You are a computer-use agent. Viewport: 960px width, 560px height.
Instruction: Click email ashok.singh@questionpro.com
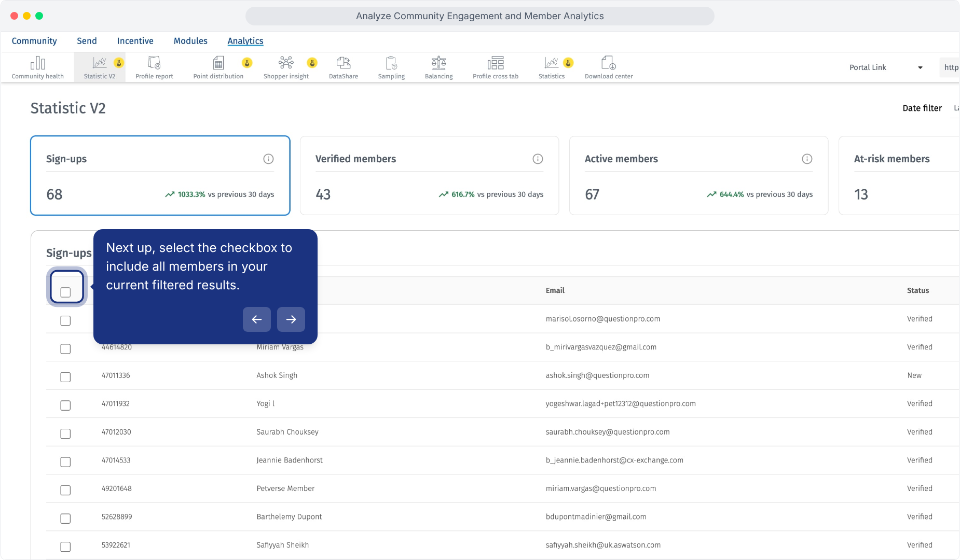click(597, 375)
